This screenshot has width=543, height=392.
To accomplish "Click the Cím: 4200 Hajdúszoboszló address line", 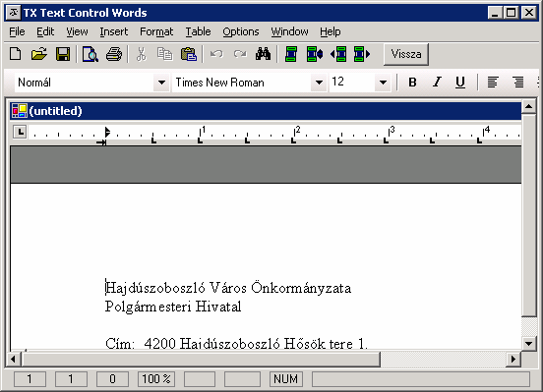I will click(x=236, y=344).
